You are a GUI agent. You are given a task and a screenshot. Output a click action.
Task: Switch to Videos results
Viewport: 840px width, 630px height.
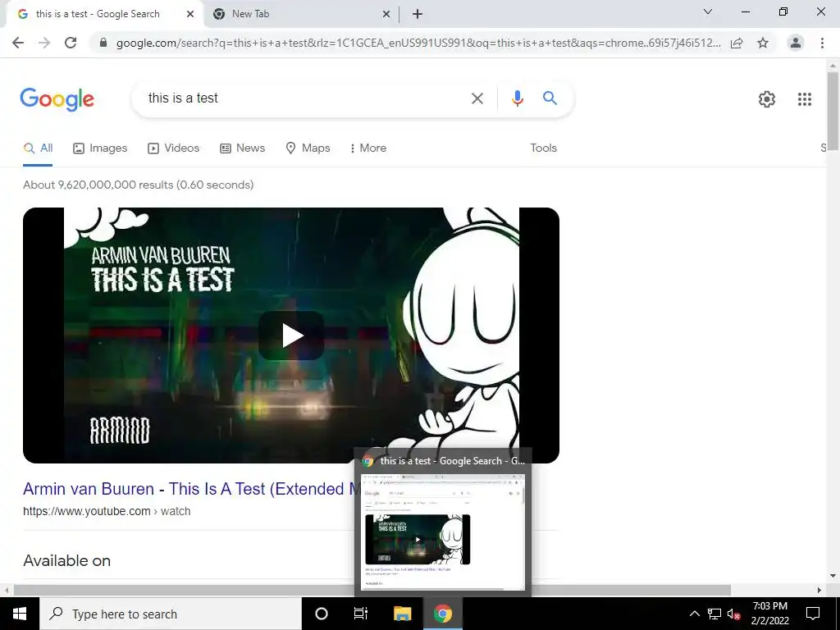coord(174,148)
